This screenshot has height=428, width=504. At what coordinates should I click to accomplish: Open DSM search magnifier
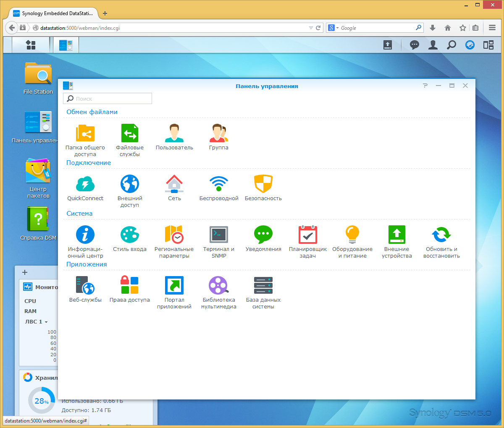click(451, 45)
